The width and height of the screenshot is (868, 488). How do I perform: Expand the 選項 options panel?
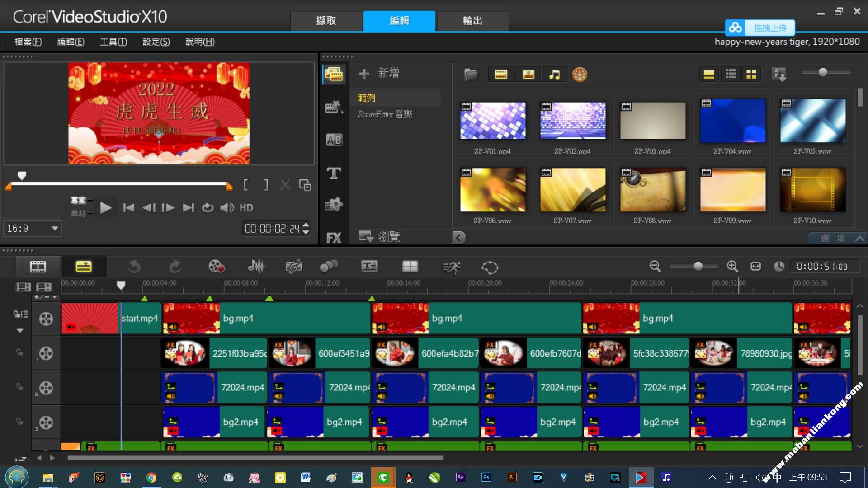pyautogui.click(x=837, y=238)
